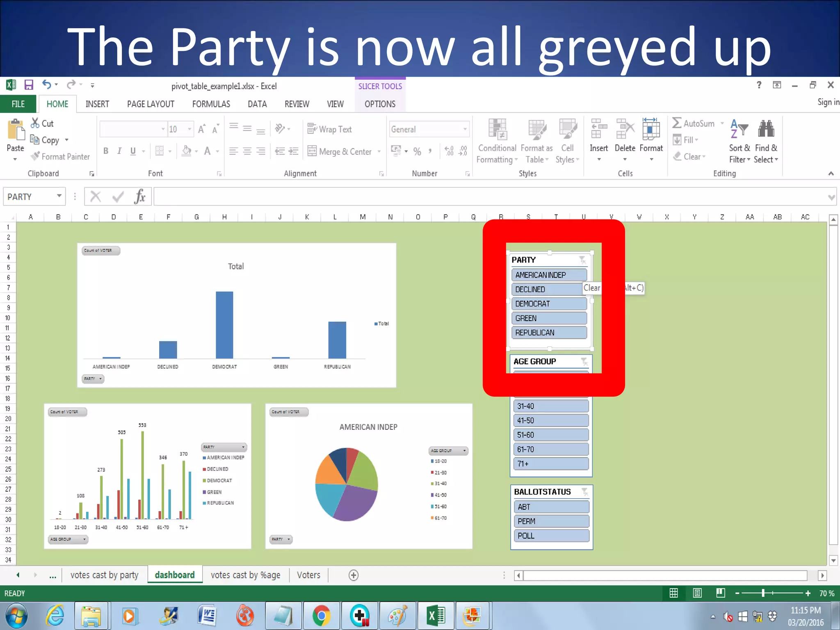
Task: Toggle the DEMOCRAT slicer item
Action: point(548,304)
